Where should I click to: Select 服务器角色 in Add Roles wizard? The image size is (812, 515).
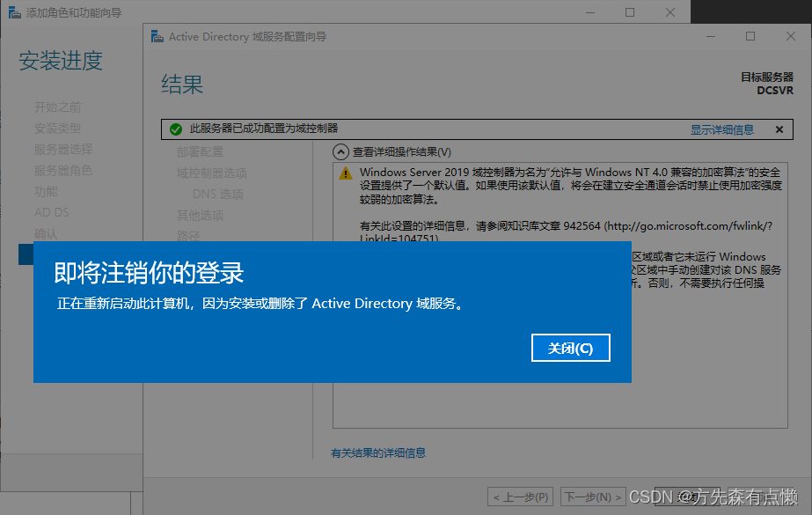click(63, 171)
